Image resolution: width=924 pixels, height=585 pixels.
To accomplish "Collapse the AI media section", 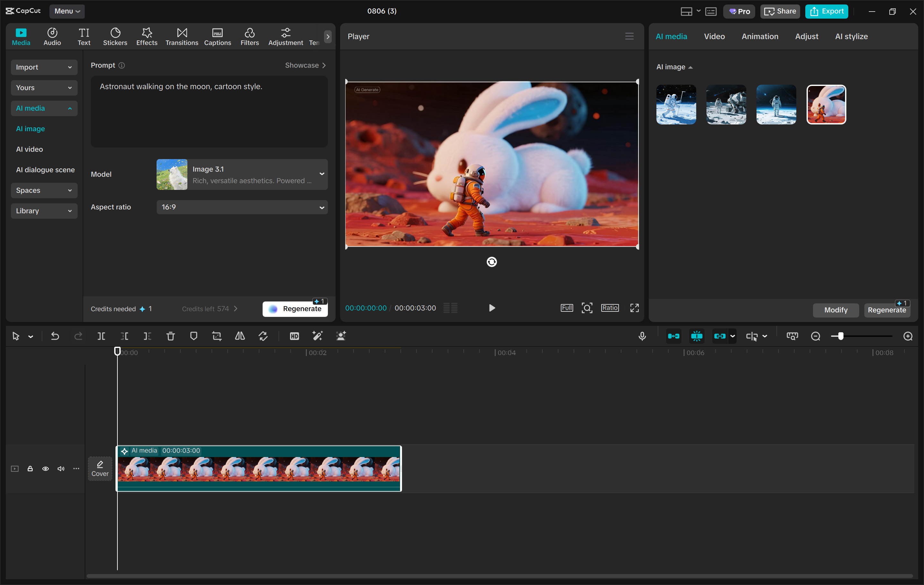I will pyautogui.click(x=44, y=108).
